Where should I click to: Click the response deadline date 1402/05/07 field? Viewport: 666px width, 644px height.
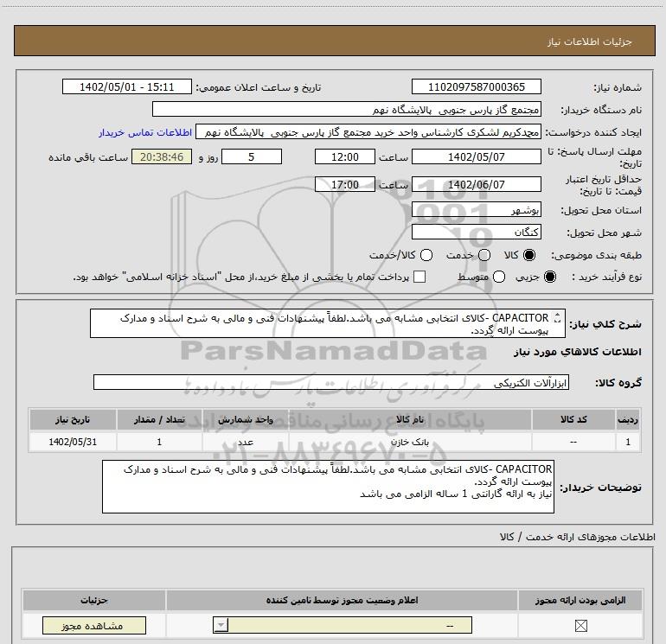point(476,156)
